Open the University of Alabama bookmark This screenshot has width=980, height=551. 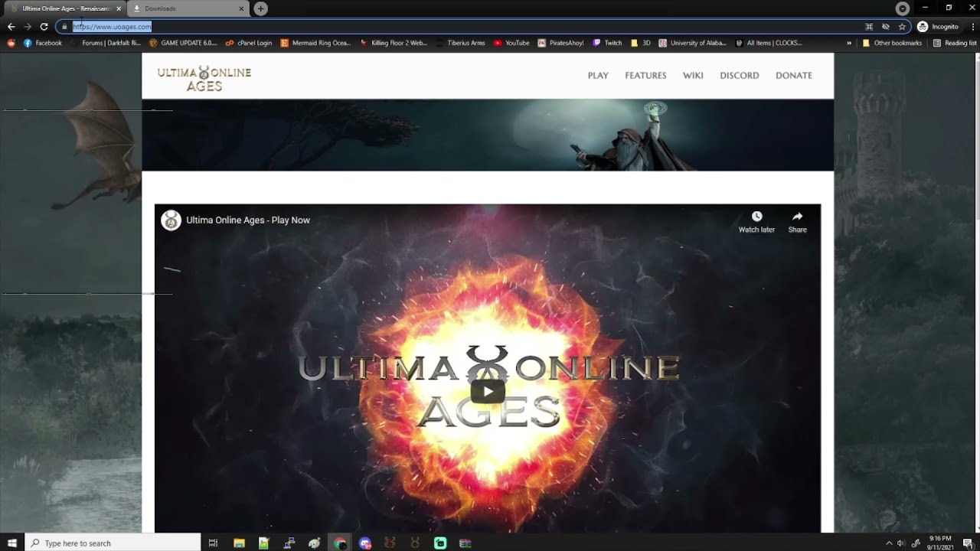(693, 43)
